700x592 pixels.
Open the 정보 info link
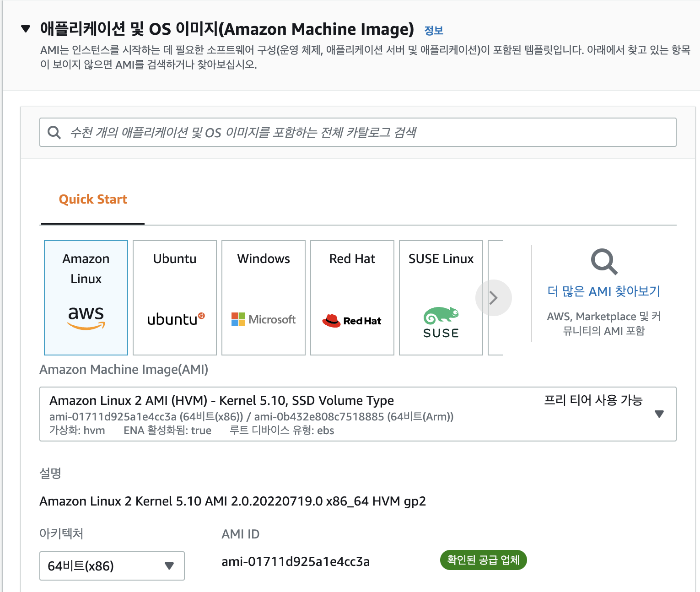(434, 31)
